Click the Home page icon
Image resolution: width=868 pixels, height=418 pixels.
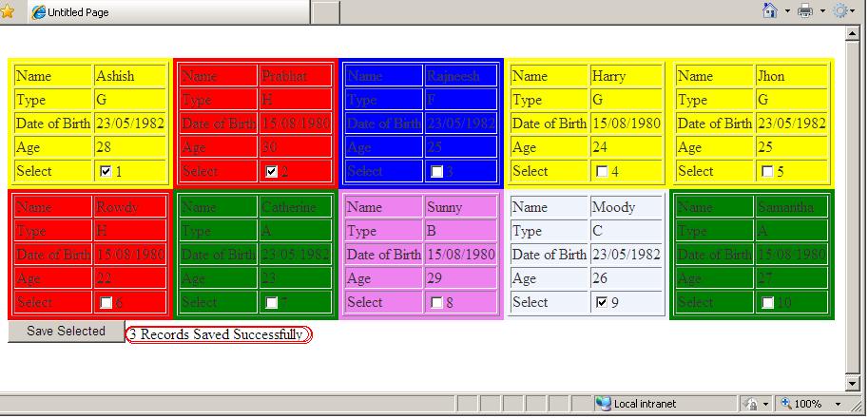[x=770, y=10]
